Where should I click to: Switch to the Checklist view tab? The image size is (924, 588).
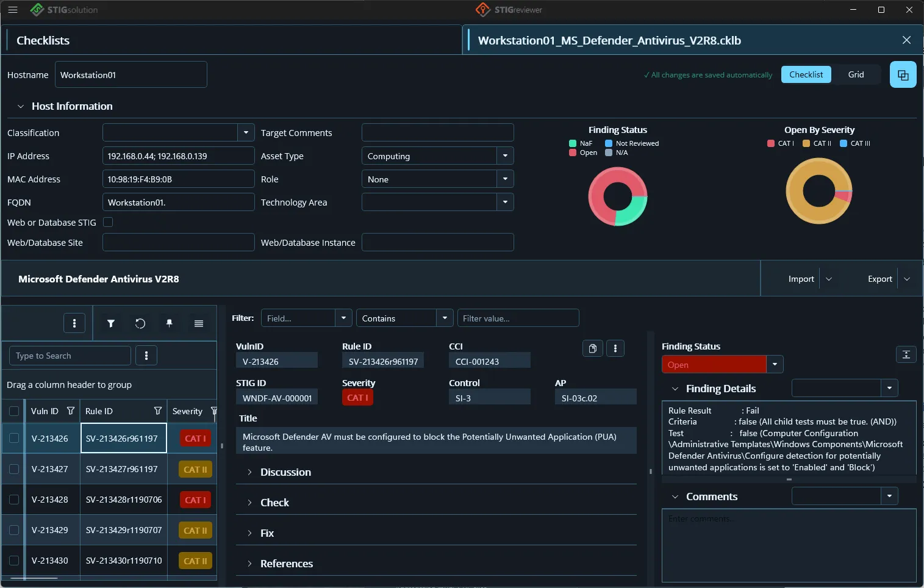806,74
